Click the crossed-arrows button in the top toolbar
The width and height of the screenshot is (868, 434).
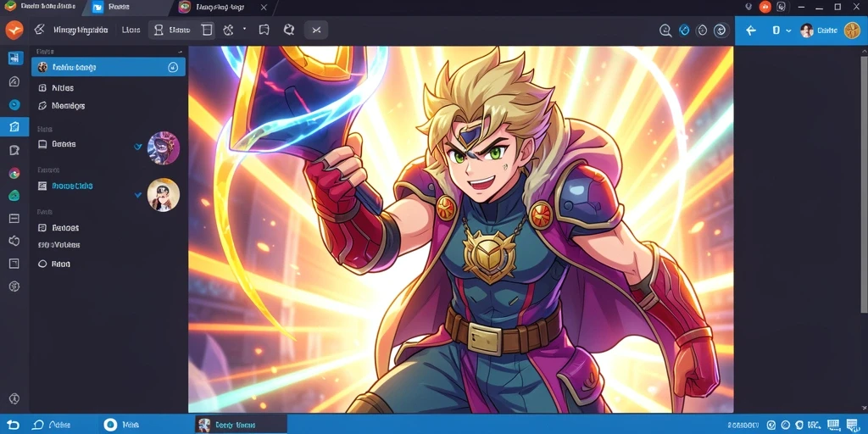click(x=316, y=30)
